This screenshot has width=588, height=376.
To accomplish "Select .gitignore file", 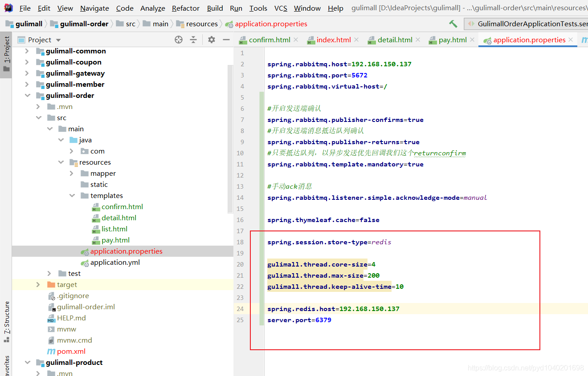I will [68, 295].
